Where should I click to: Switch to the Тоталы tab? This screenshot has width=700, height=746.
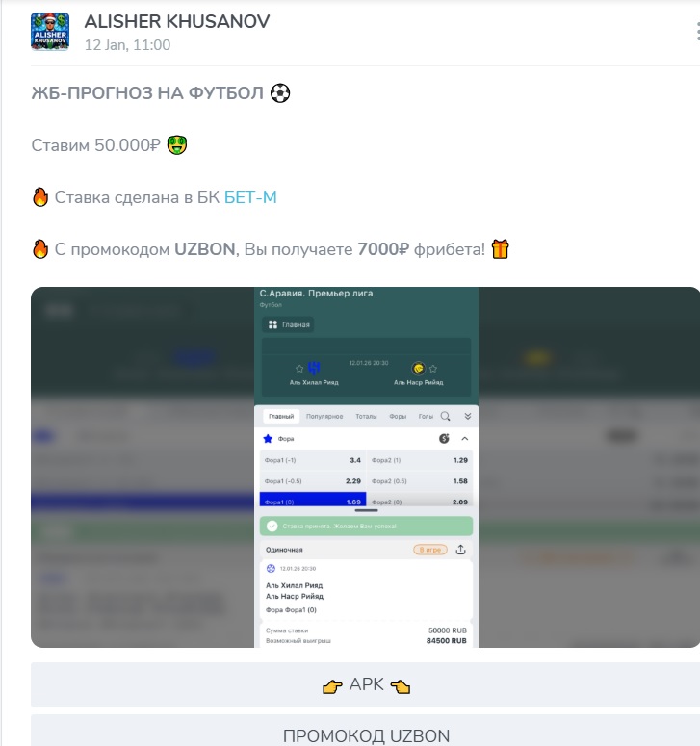point(366,416)
